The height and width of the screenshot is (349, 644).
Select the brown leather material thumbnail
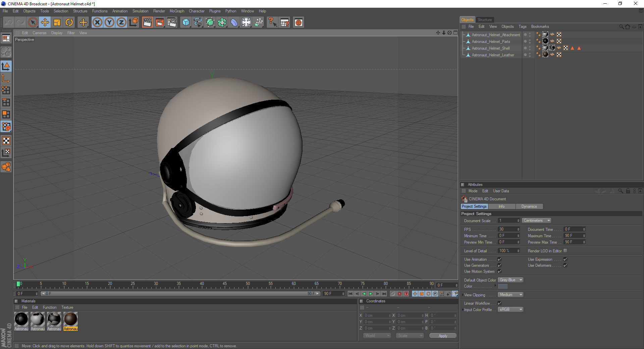click(x=70, y=319)
